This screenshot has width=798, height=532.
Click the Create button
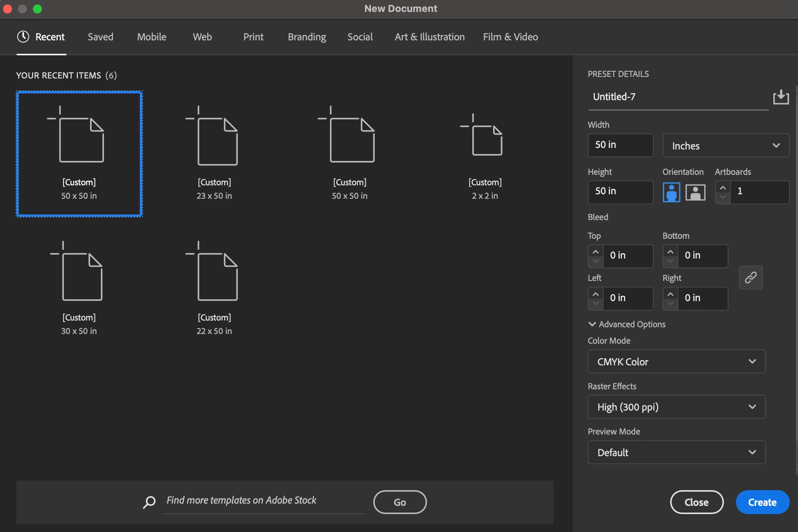point(762,502)
